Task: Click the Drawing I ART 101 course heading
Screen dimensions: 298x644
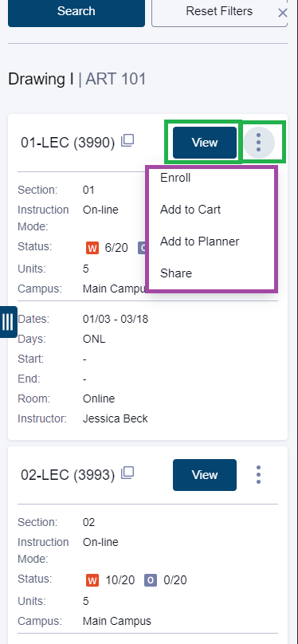Action: [x=76, y=79]
